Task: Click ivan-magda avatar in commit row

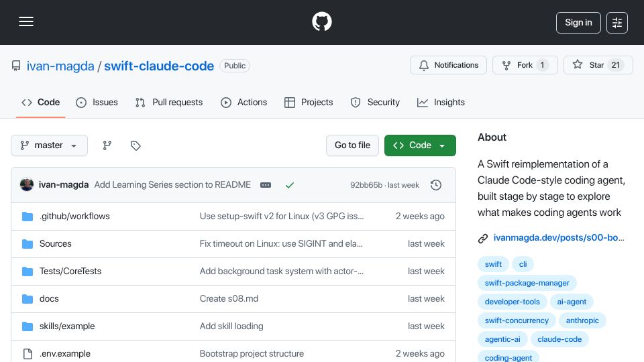Action: point(27,185)
